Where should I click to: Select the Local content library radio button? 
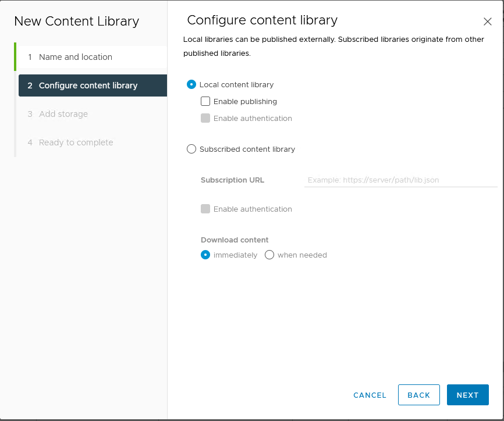[191, 84]
